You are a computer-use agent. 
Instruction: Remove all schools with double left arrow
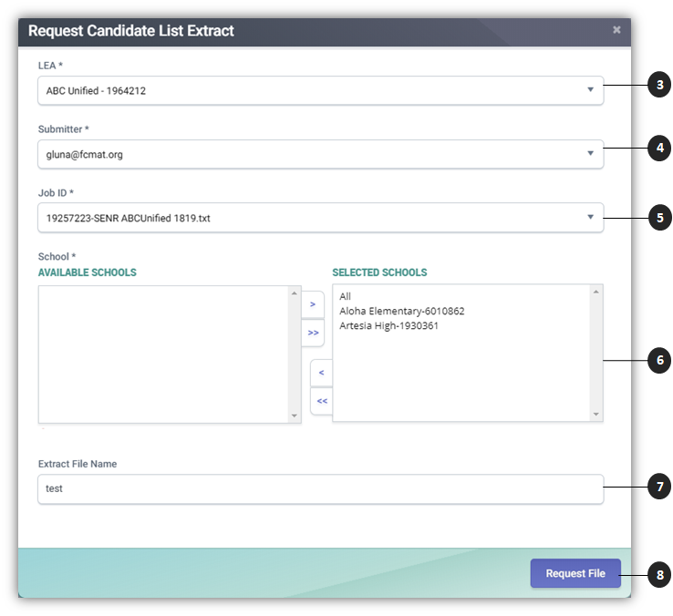tap(321, 401)
